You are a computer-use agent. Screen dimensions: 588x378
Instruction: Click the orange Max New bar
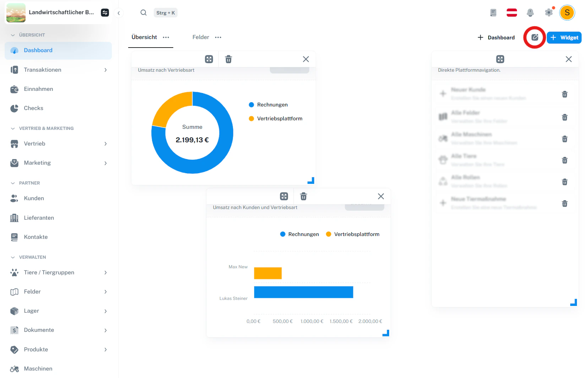268,273
